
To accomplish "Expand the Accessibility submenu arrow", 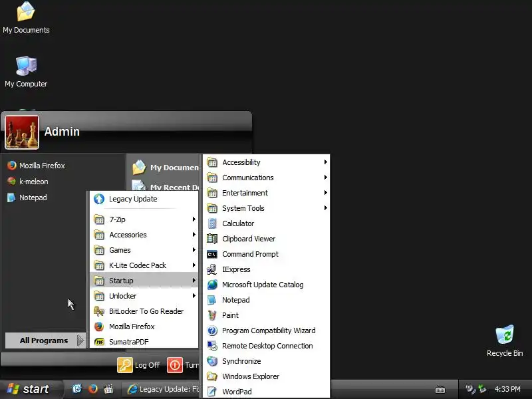I will (x=325, y=162).
